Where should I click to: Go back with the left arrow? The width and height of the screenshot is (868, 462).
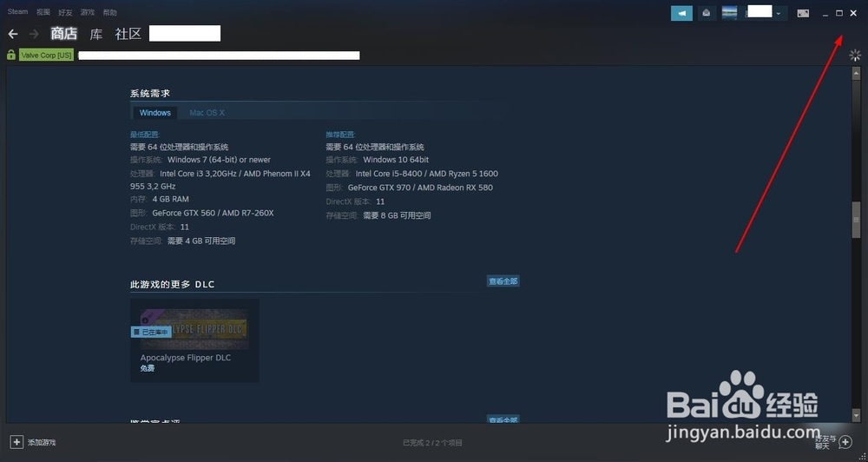[x=13, y=35]
